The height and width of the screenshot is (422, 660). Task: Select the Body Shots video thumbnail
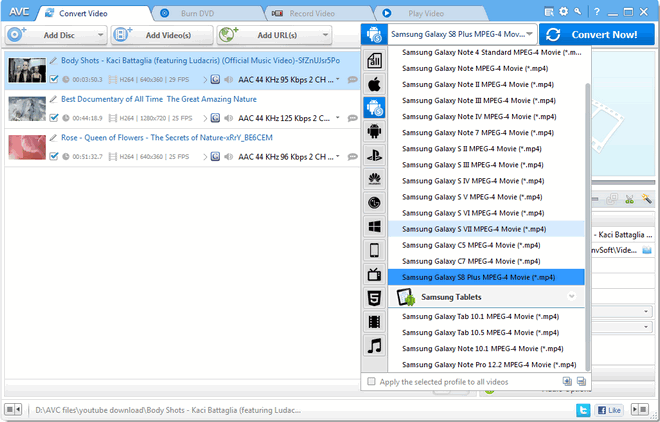27,70
